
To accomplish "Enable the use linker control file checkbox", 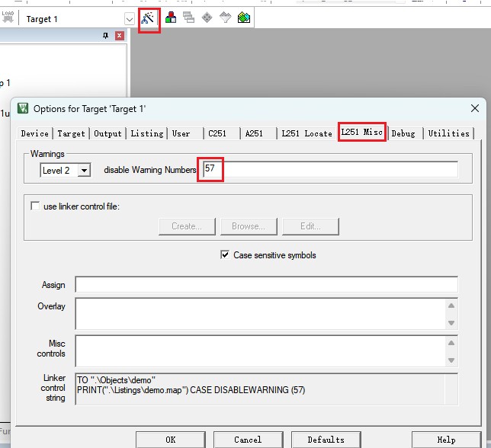I will [35, 206].
